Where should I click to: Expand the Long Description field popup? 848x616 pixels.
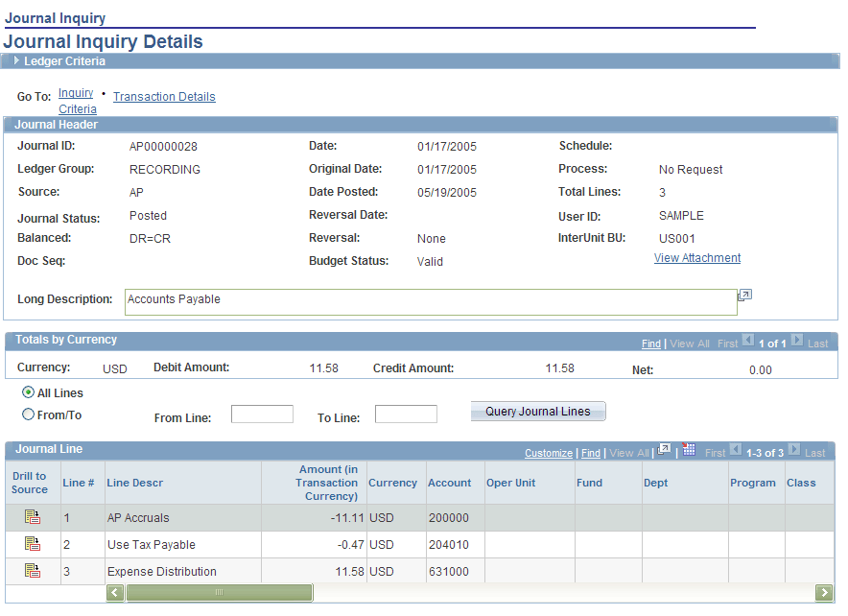click(744, 295)
